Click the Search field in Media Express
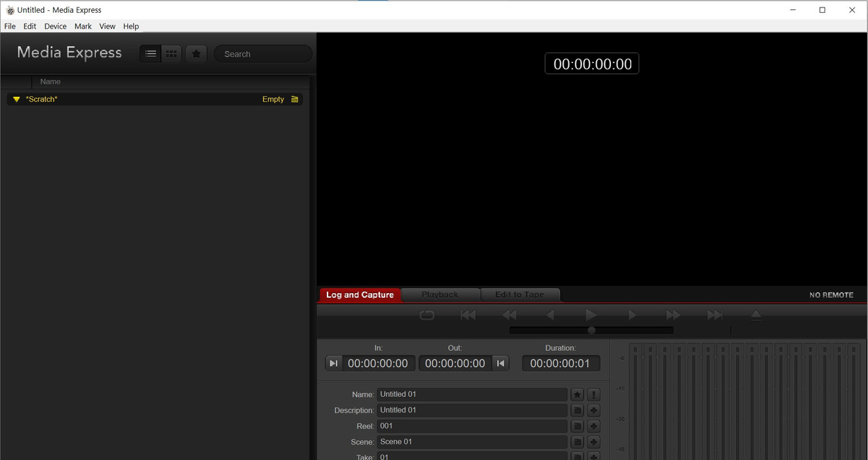 (x=263, y=54)
